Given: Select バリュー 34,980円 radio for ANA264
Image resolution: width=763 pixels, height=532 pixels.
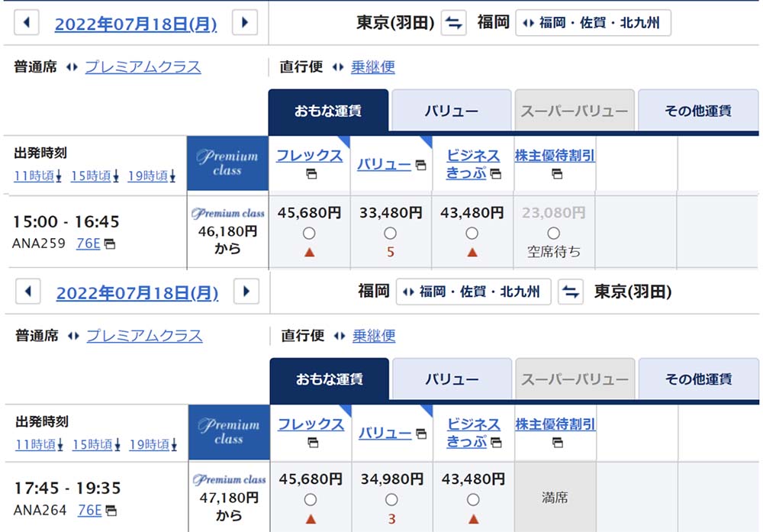Looking at the screenshot, I should click(391, 500).
